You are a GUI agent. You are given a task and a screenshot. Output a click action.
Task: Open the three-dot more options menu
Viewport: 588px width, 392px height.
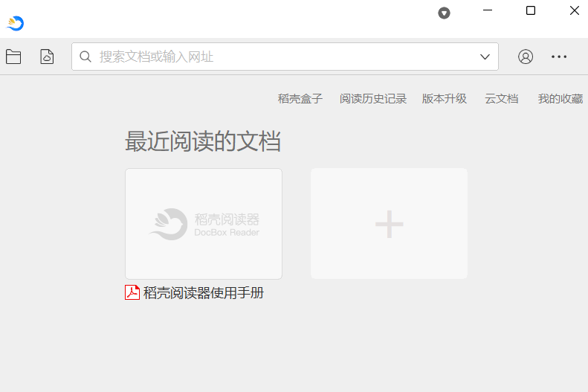(x=559, y=57)
